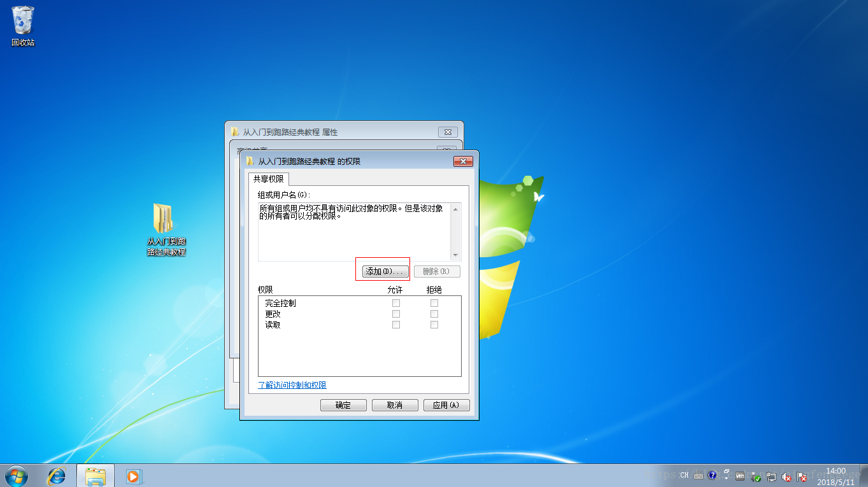Open the network connection tray icon
The width and height of the screenshot is (868, 487).
click(771, 477)
